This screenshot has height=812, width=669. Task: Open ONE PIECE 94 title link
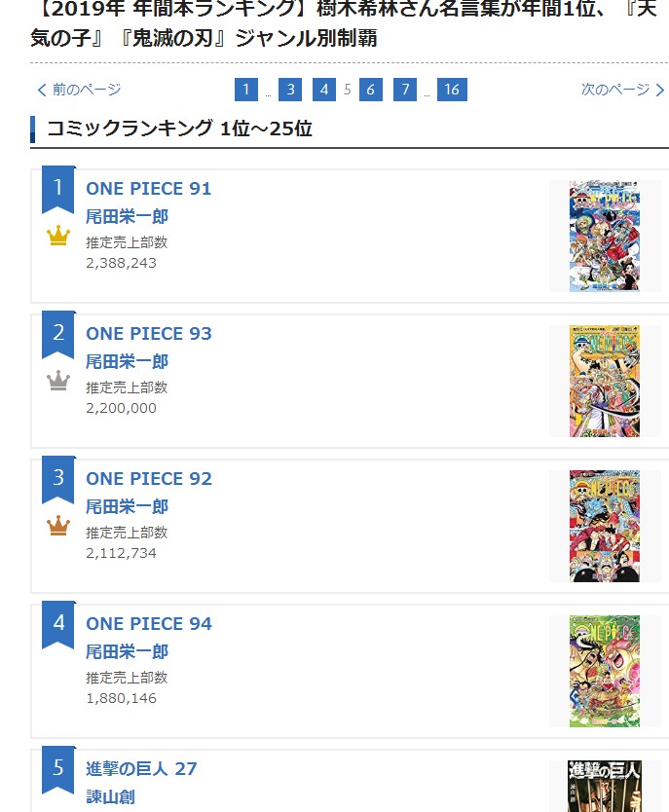pos(148,624)
